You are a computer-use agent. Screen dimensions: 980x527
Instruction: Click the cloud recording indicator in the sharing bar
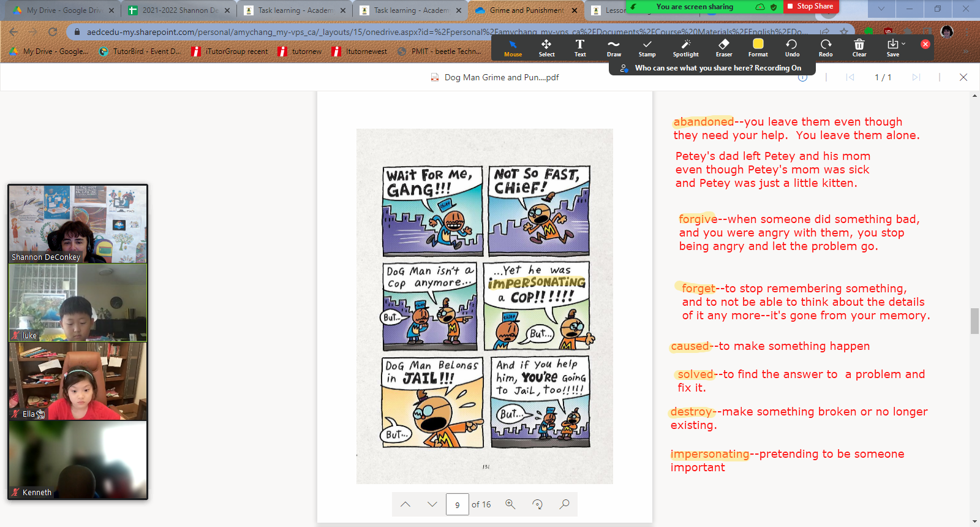tap(760, 7)
